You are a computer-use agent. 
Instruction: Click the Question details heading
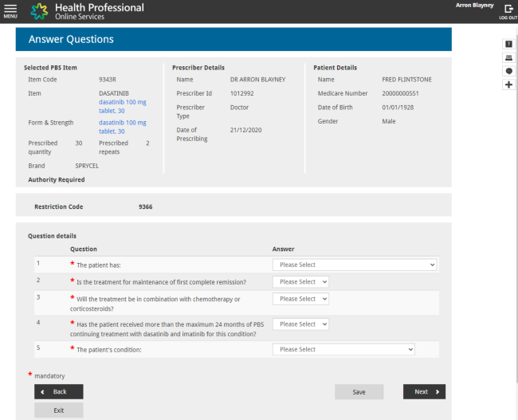point(52,236)
